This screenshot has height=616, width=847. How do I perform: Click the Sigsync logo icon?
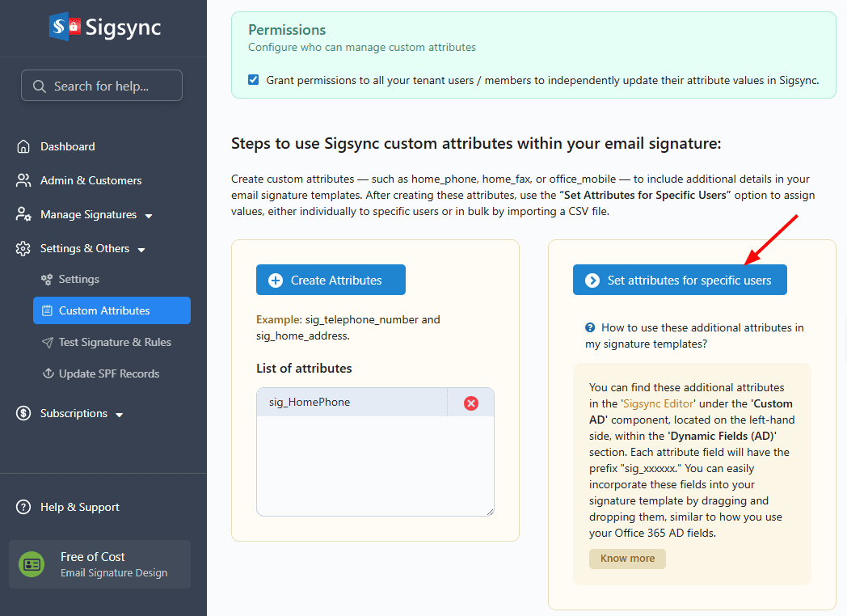click(65, 27)
